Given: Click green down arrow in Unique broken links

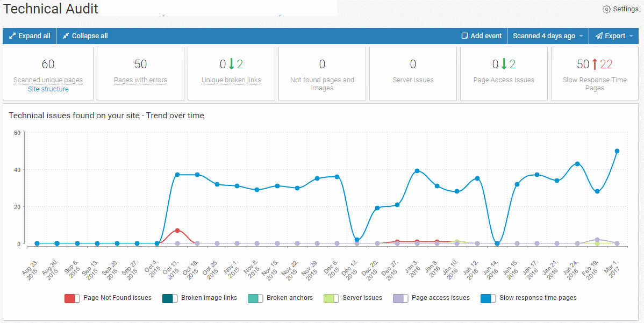Looking at the screenshot, I should point(231,64).
